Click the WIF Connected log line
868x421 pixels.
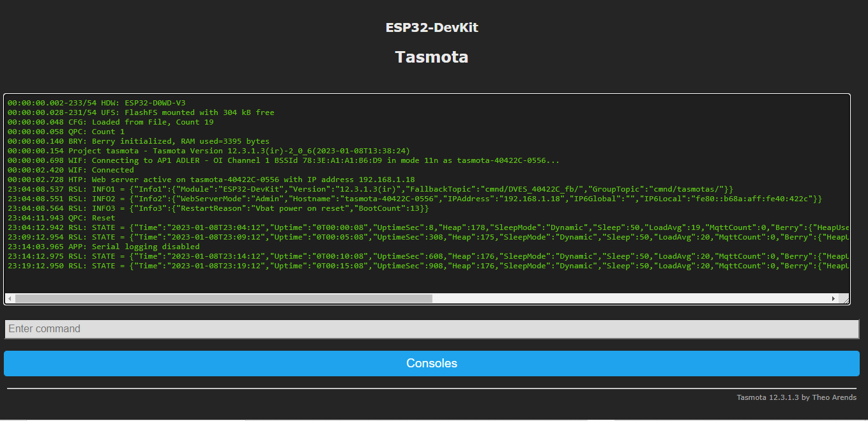[x=71, y=170]
